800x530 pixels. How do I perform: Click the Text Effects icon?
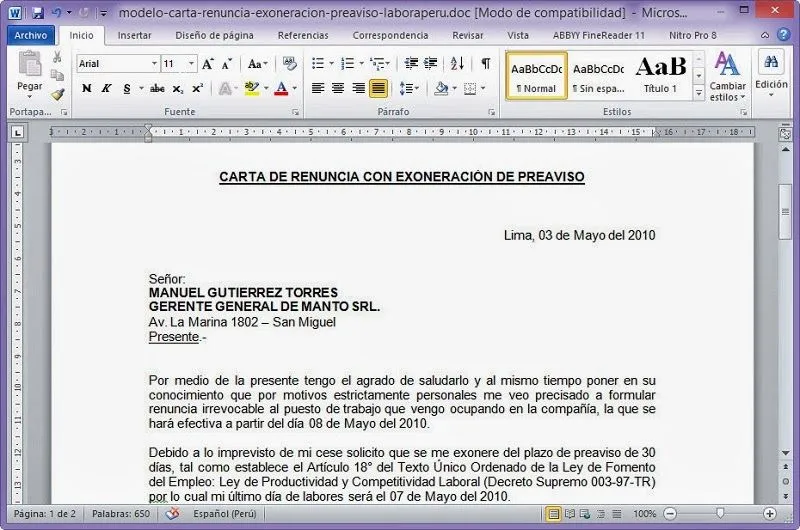(224, 88)
